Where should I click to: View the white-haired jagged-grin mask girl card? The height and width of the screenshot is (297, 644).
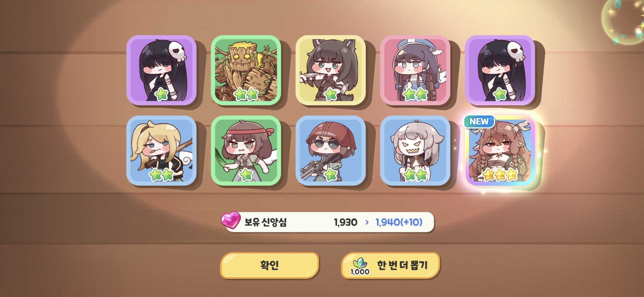(x=415, y=151)
